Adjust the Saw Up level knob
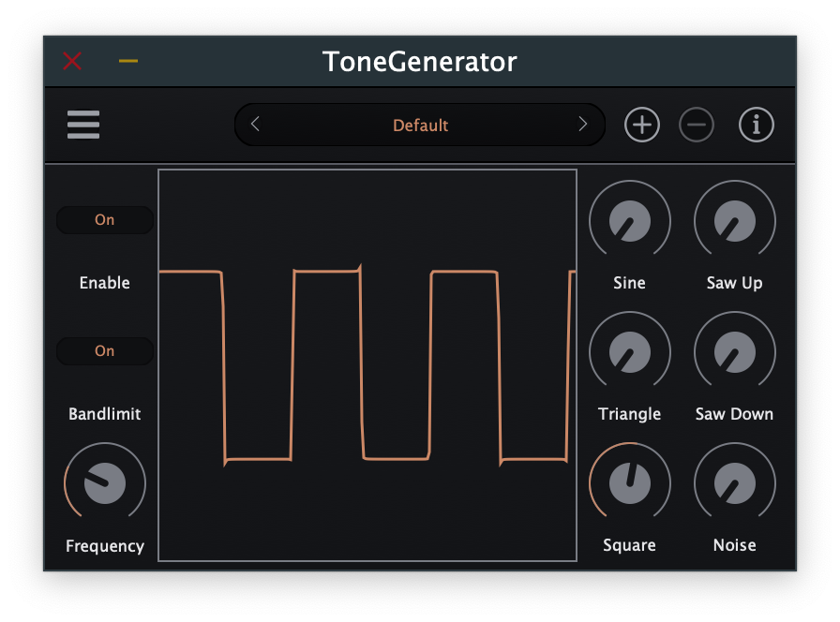Screen dimensions: 840x622 click(734, 220)
